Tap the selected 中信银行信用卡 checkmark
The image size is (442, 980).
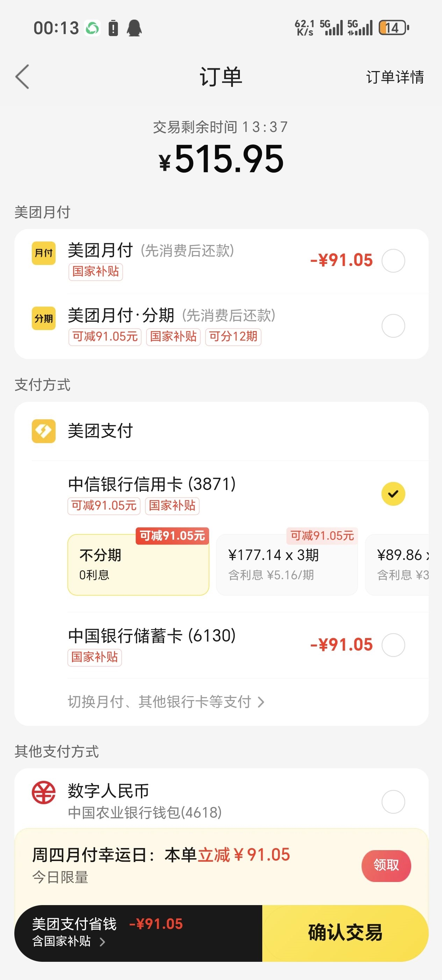(393, 494)
